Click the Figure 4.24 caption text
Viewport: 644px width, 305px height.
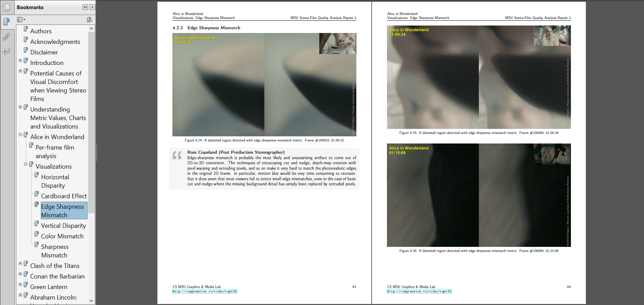coord(264,140)
